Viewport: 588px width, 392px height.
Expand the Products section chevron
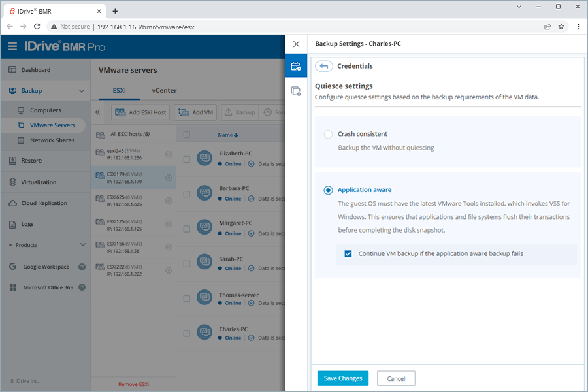coord(82,245)
